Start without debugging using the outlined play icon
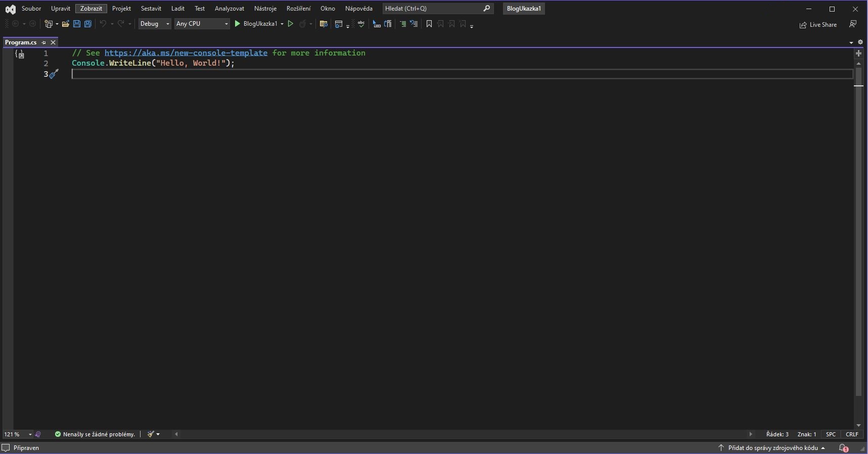Viewport: 868px width, 454px height. point(291,24)
